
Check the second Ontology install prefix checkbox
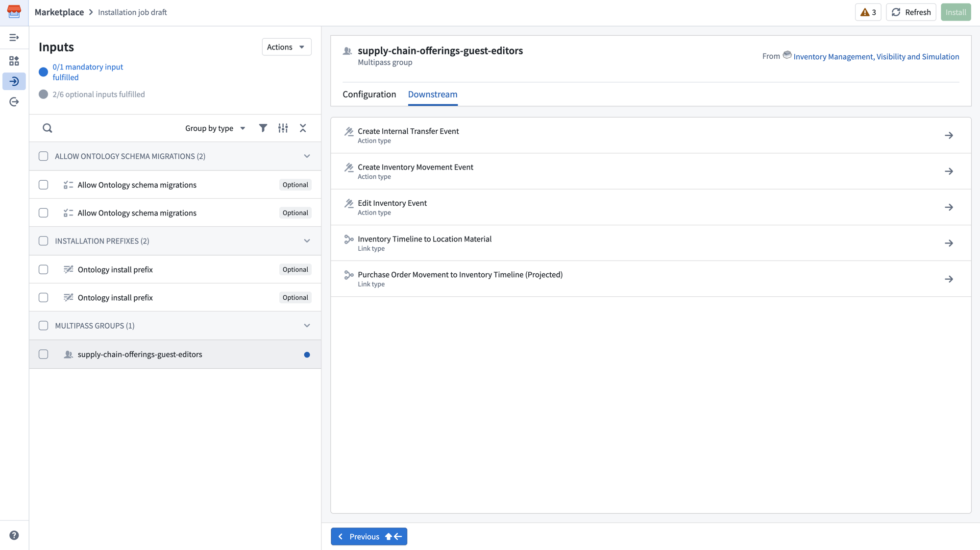click(x=44, y=298)
